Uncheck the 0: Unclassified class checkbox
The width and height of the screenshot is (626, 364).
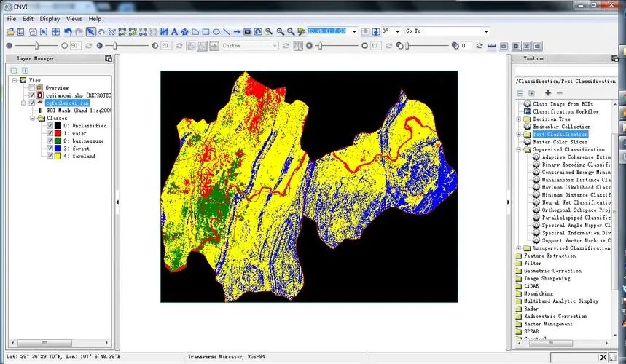pos(50,126)
